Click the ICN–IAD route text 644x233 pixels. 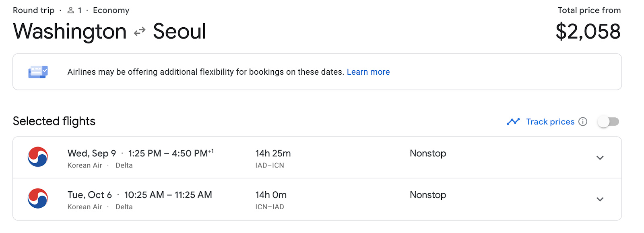270,207
